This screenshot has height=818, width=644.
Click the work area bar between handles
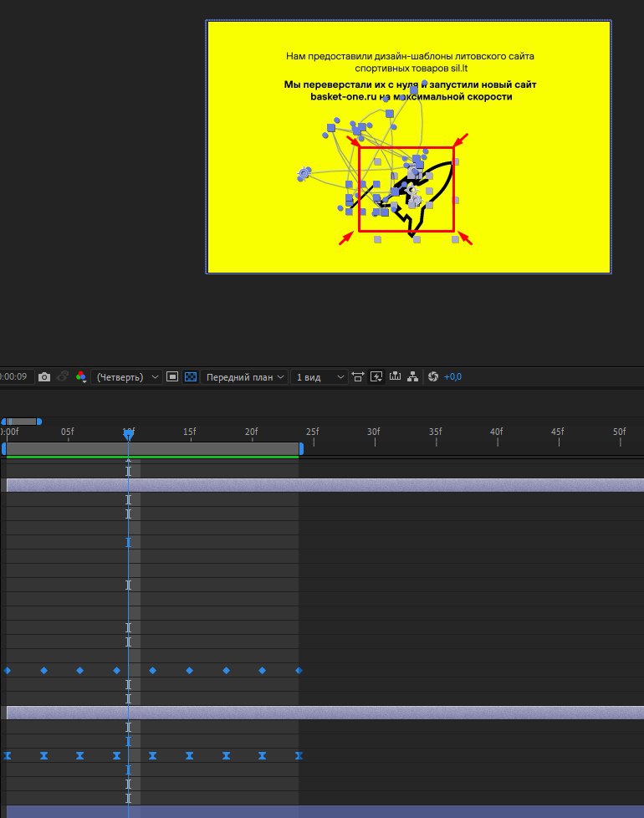152,448
